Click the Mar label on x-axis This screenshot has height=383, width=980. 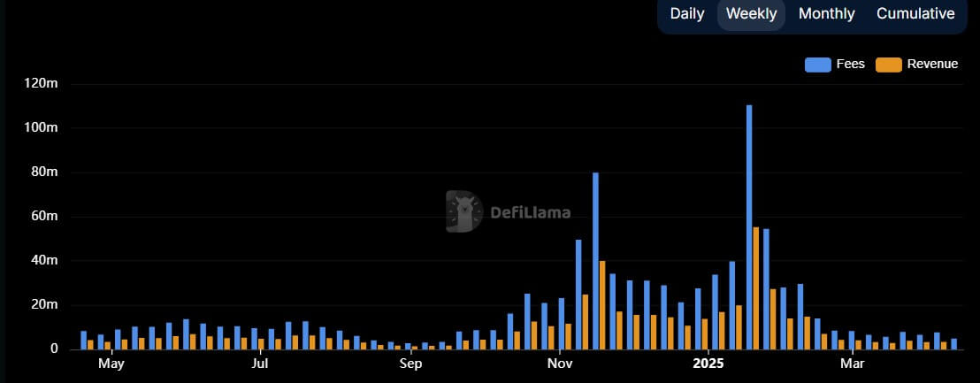[x=852, y=364]
